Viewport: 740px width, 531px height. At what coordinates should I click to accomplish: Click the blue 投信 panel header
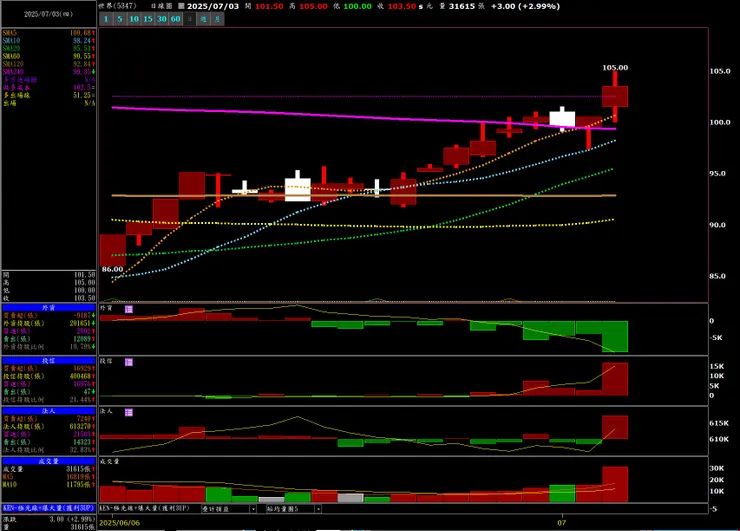[x=49, y=361]
